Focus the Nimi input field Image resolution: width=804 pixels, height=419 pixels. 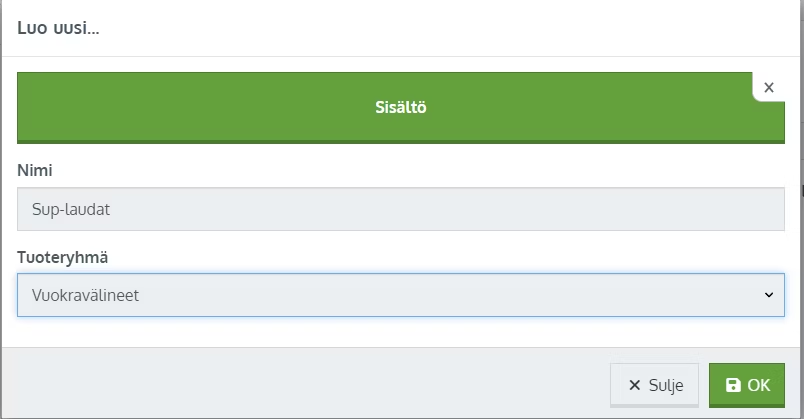pos(400,209)
